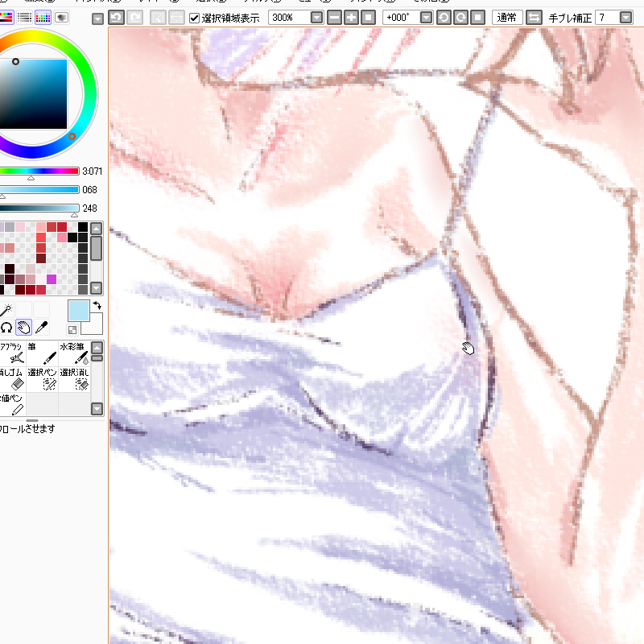Select the magenta swatch in the palette
644x644 pixels.
point(52,279)
